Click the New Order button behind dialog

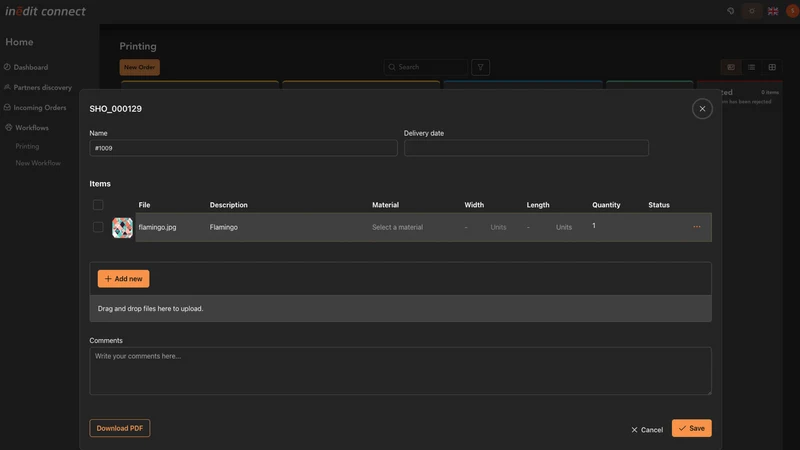[139, 67]
